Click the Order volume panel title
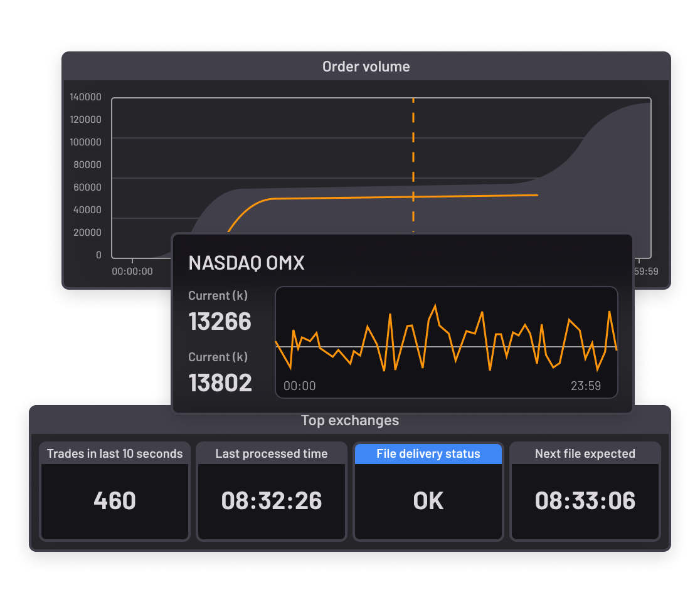Image resolution: width=700 pixels, height=602 pixels. [x=366, y=66]
